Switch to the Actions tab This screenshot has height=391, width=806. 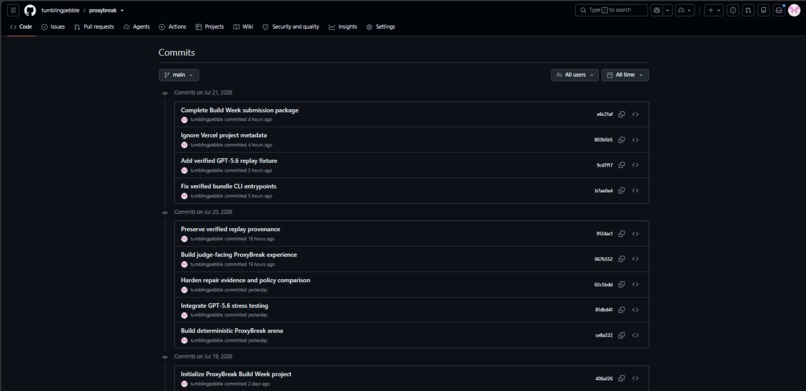point(173,27)
